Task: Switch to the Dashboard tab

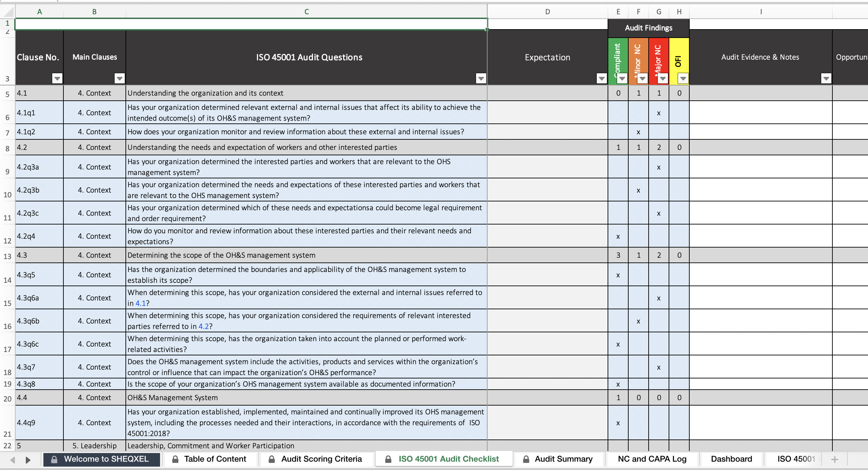Action: pyautogui.click(x=731, y=459)
